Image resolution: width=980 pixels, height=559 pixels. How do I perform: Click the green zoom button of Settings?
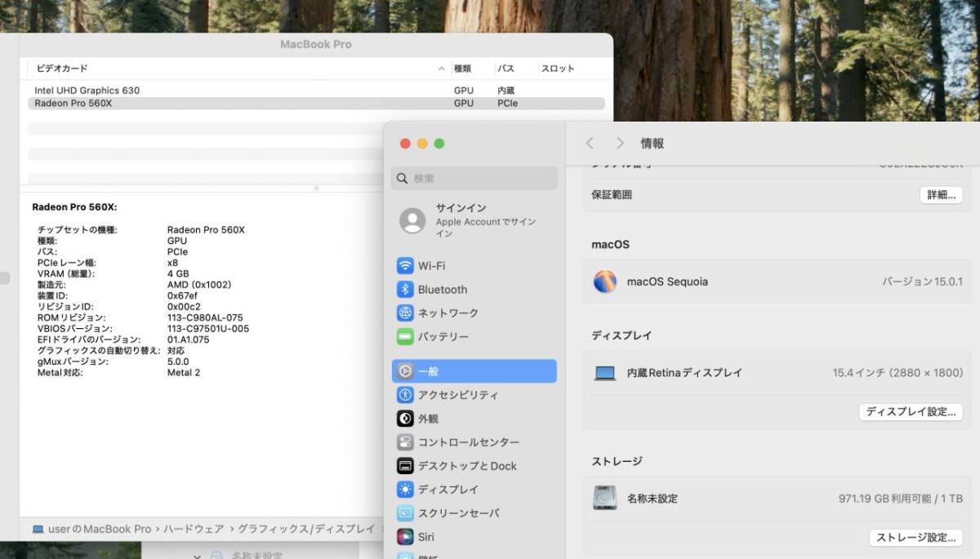point(439,144)
